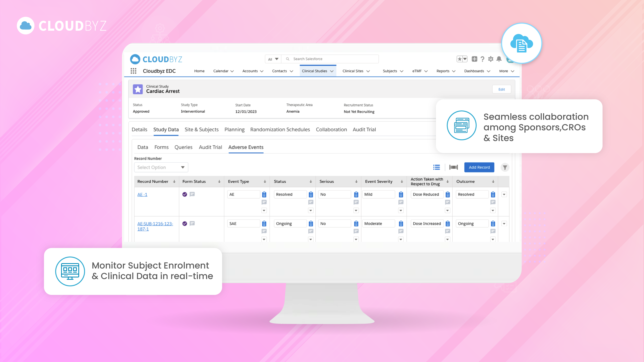Click the Help question mark icon
Screen dimensions: 644x362
click(x=483, y=59)
